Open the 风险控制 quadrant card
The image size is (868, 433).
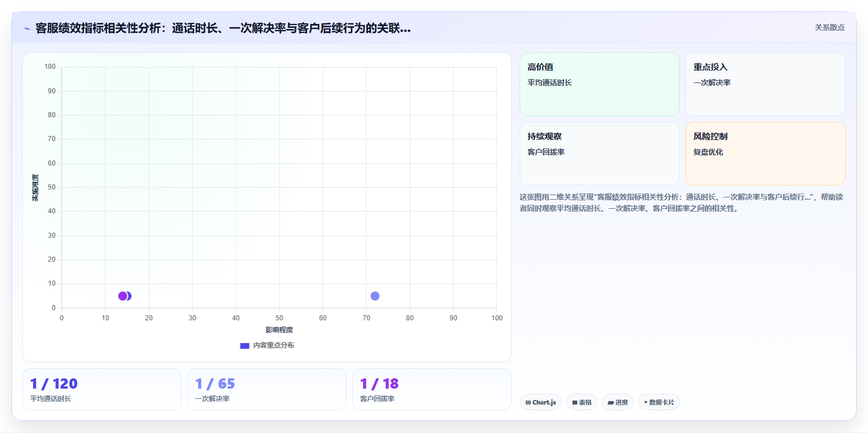(x=765, y=154)
